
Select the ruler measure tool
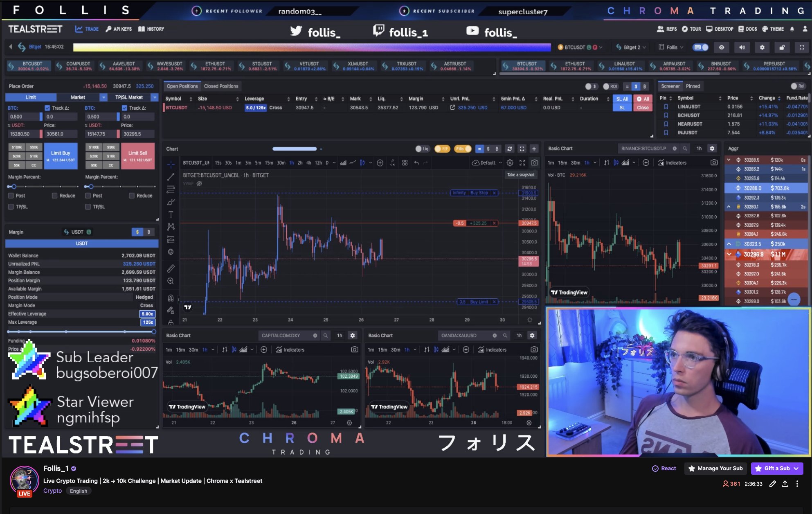coord(171,268)
